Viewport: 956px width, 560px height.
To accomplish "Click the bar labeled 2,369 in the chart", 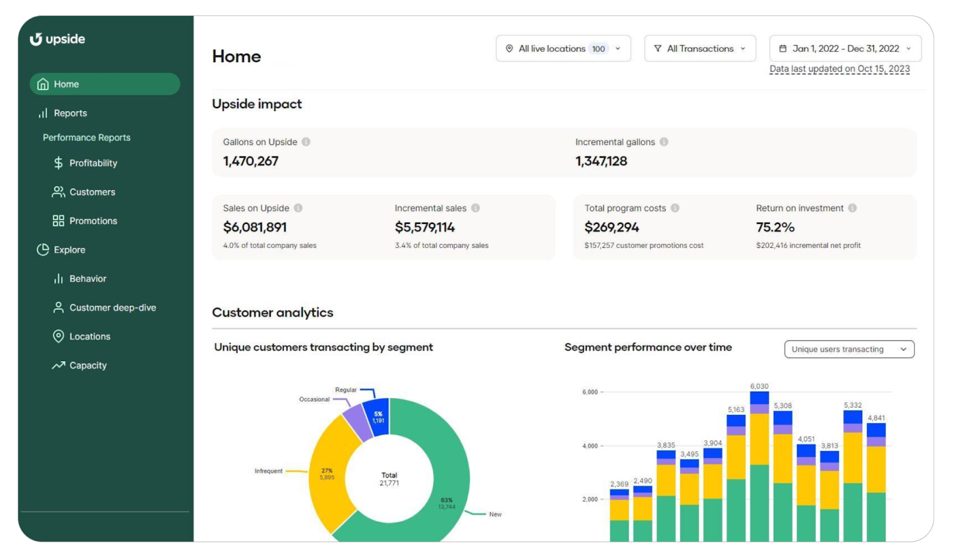I will click(619, 516).
